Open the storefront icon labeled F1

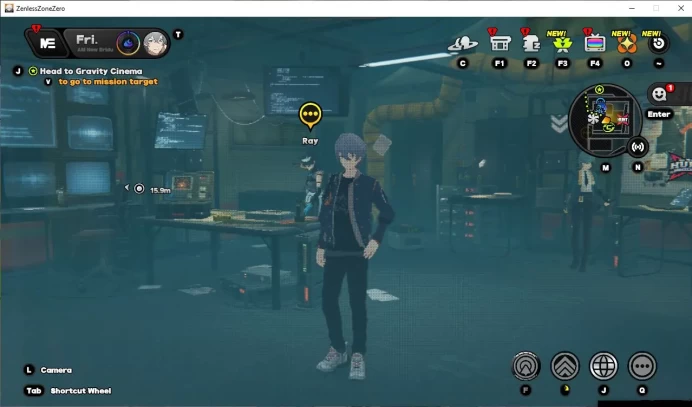(500, 43)
